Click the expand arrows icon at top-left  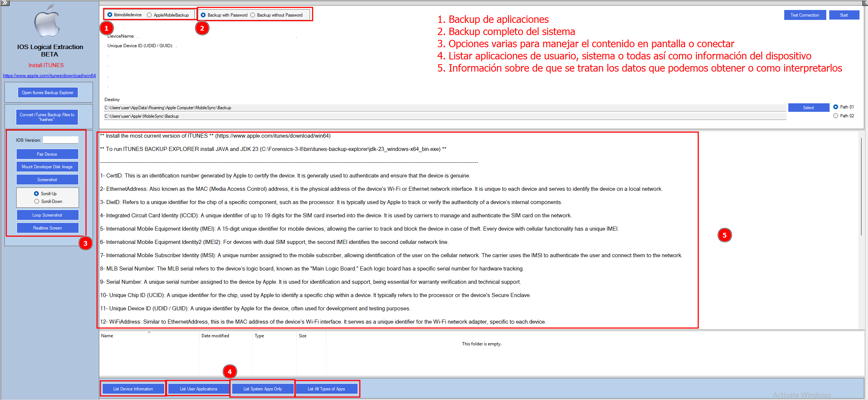point(5,3)
